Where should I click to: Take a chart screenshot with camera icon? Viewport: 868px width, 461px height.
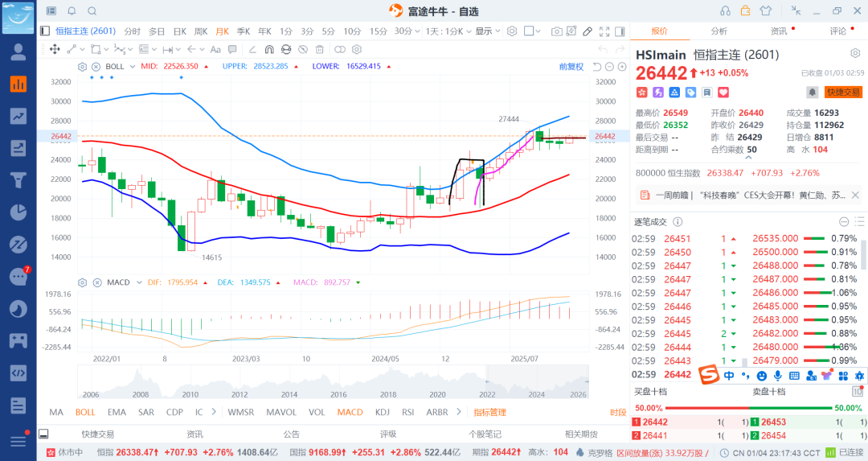pyautogui.click(x=557, y=31)
